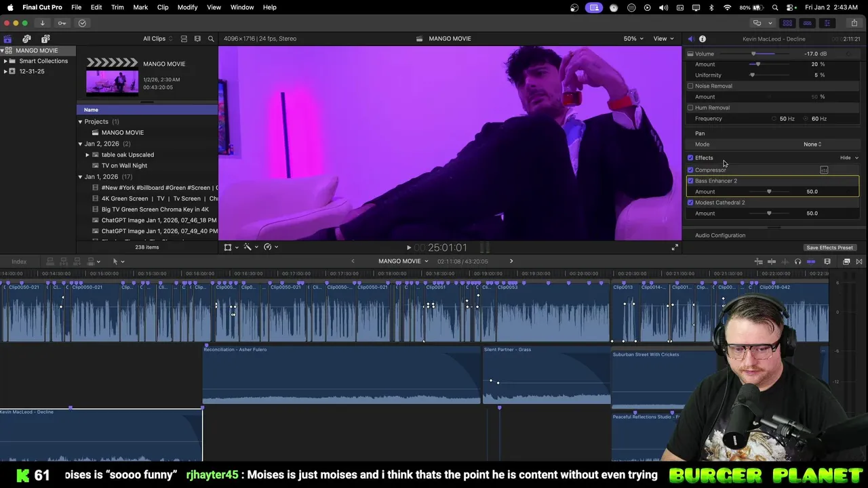Disable the Bass Enhancer 2 checkbox

pyautogui.click(x=690, y=181)
